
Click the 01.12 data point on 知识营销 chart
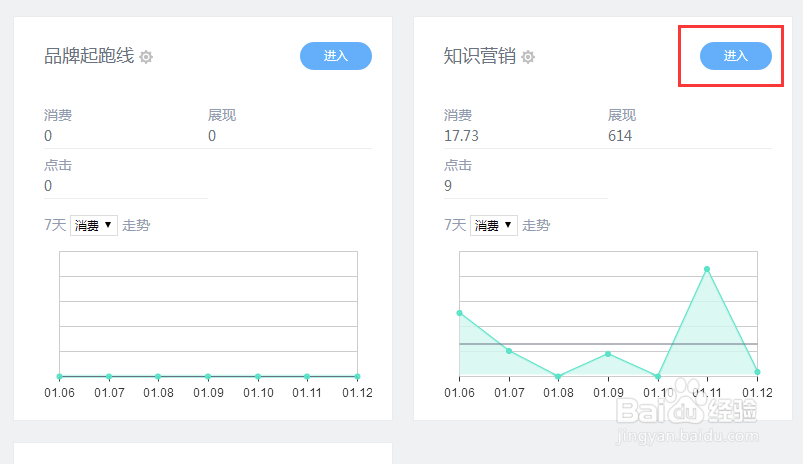(757, 372)
